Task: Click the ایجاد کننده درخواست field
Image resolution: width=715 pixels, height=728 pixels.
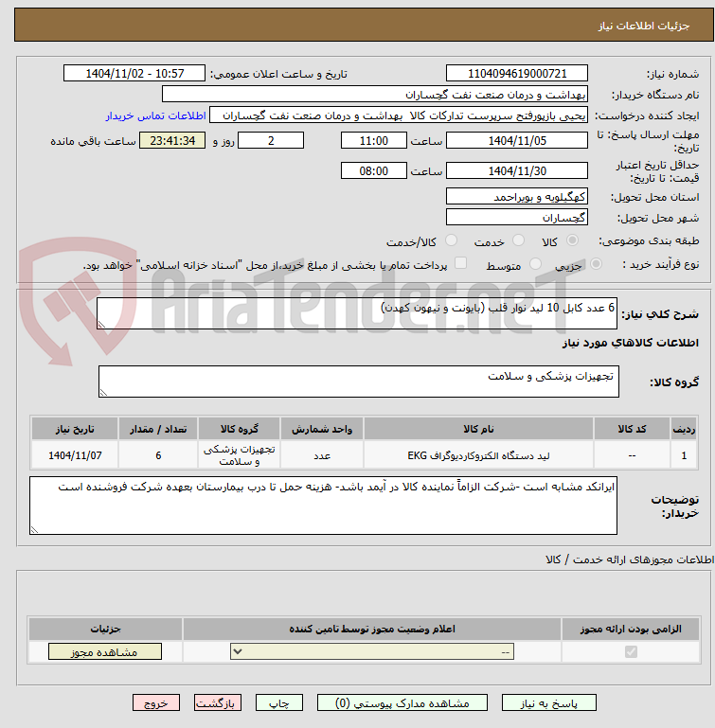Action: 399,115
